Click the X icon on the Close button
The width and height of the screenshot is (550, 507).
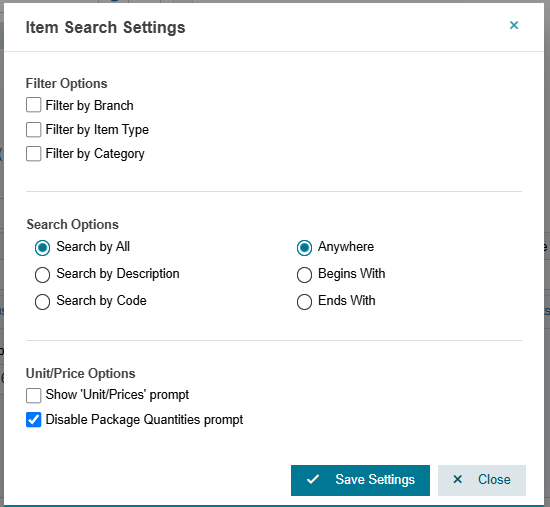click(x=457, y=479)
